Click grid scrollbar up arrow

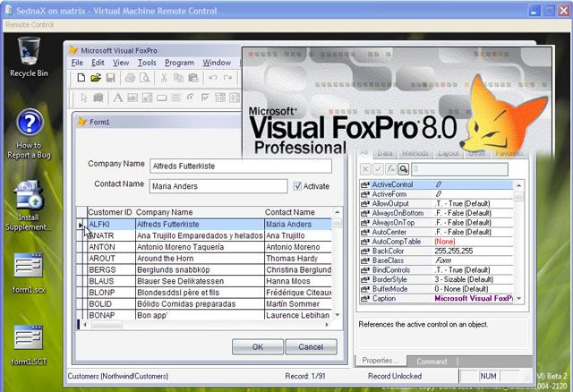pyautogui.click(x=337, y=212)
